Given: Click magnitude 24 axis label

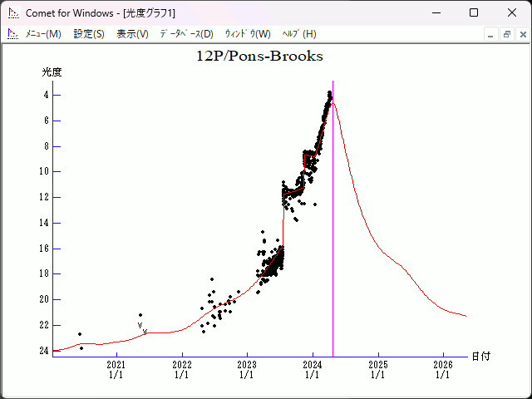Looking at the screenshot, I should [x=44, y=351].
